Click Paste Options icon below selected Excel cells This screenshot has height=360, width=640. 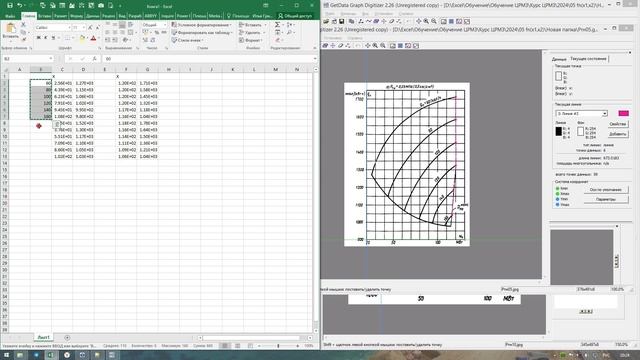click(x=57, y=124)
